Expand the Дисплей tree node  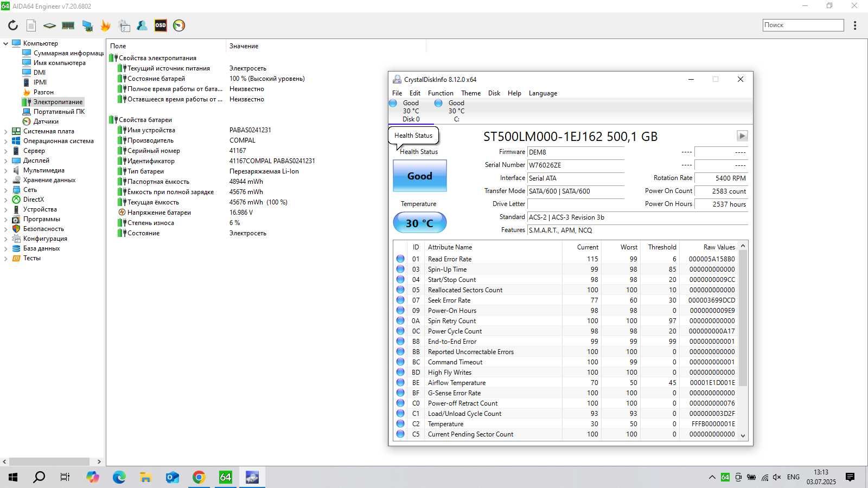(x=5, y=160)
